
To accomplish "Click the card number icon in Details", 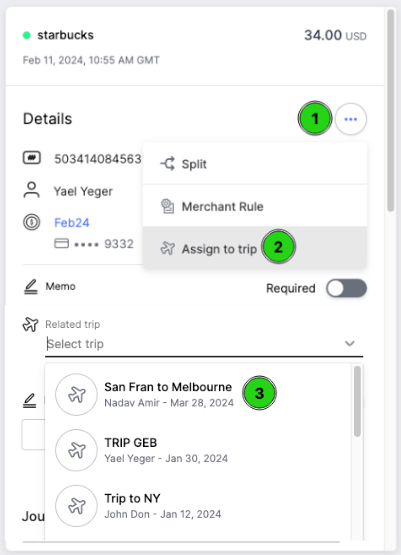I will [32, 158].
